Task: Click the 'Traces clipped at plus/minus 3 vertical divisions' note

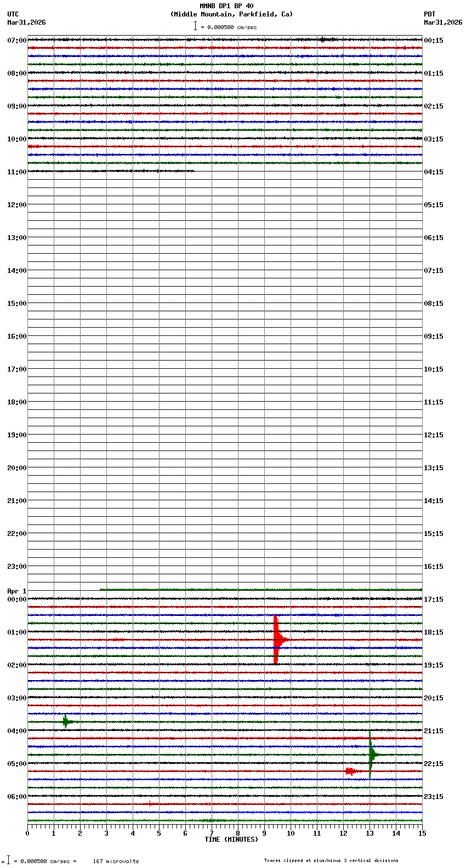Action: coord(331,860)
